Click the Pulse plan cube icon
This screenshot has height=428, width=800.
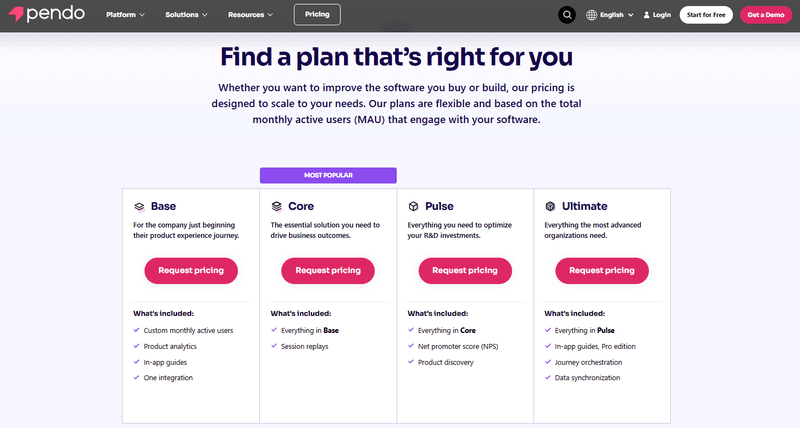tap(413, 206)
